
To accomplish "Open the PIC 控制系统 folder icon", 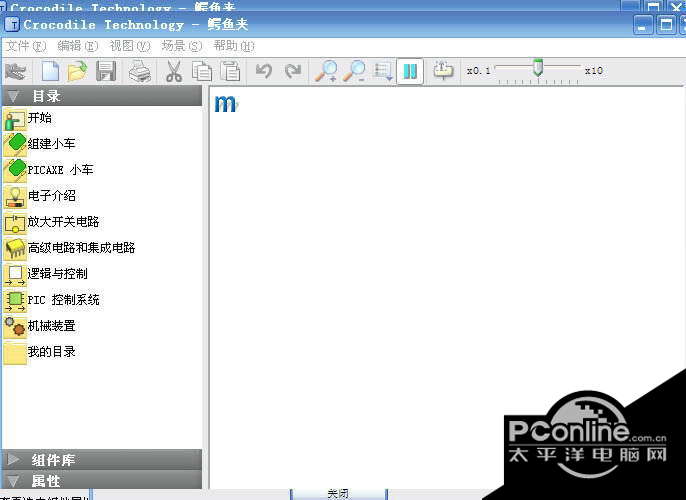I will click(x=14, y=301).
